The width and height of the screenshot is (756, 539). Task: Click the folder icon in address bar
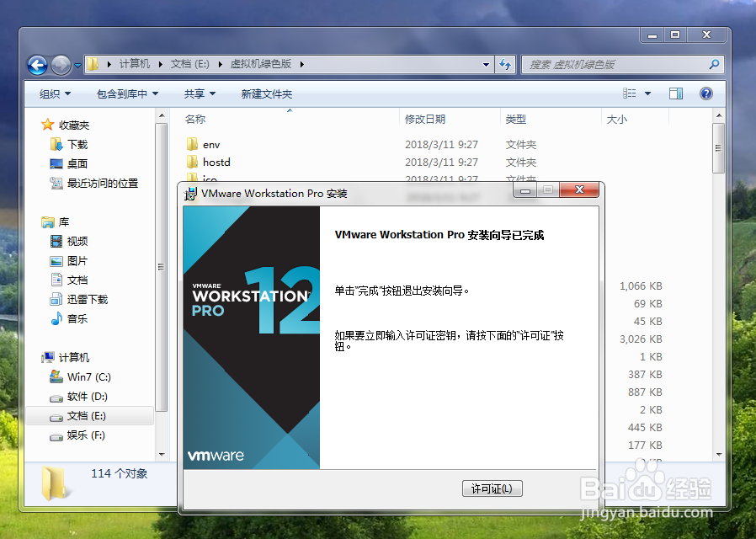click(x=93, y=64)
